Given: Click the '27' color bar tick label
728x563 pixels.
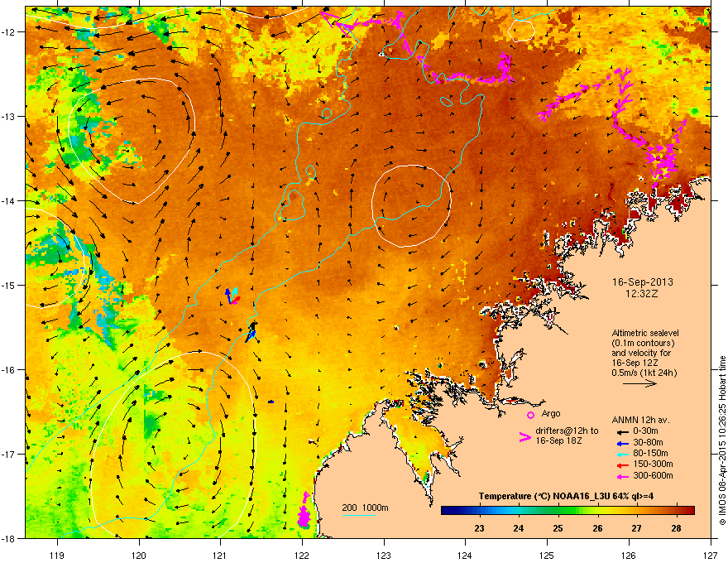Looking at the screenshot, I should (636, 528).
